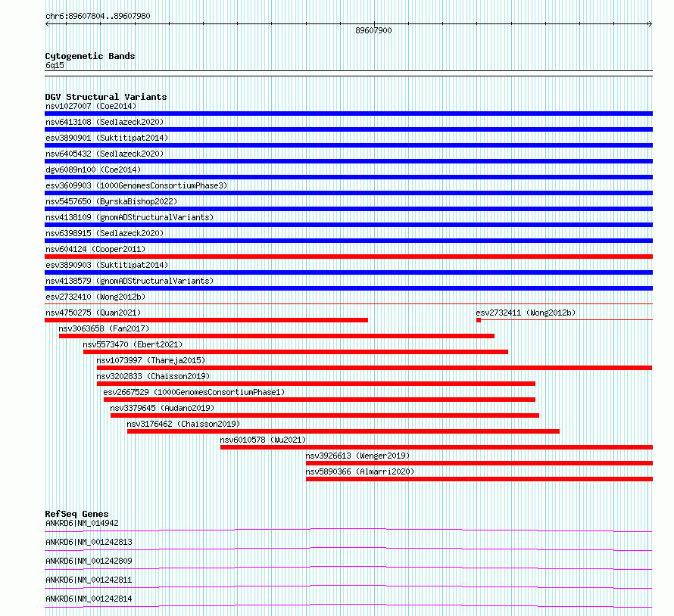Click ANKRD6|NM_001242811 transcript label
This screenshot has height=616, width=674.
coord(89,580)
